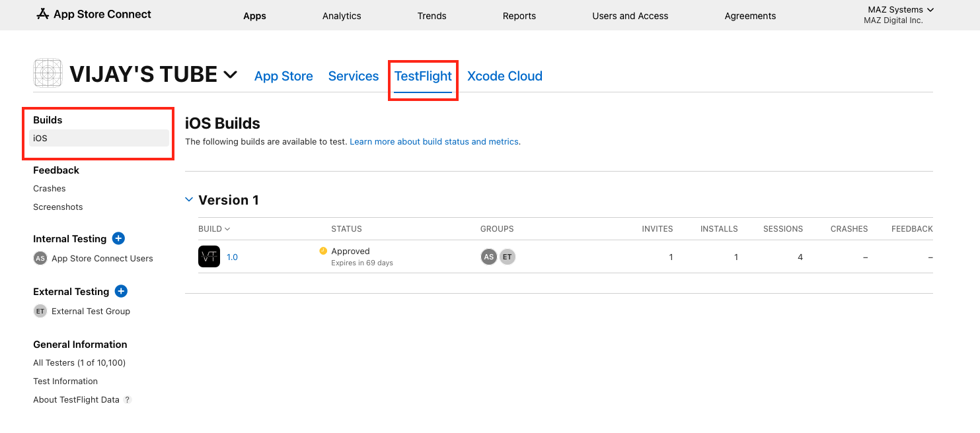
Task: Open Analytics in the top navigation
Action: (x=342, y=16)
